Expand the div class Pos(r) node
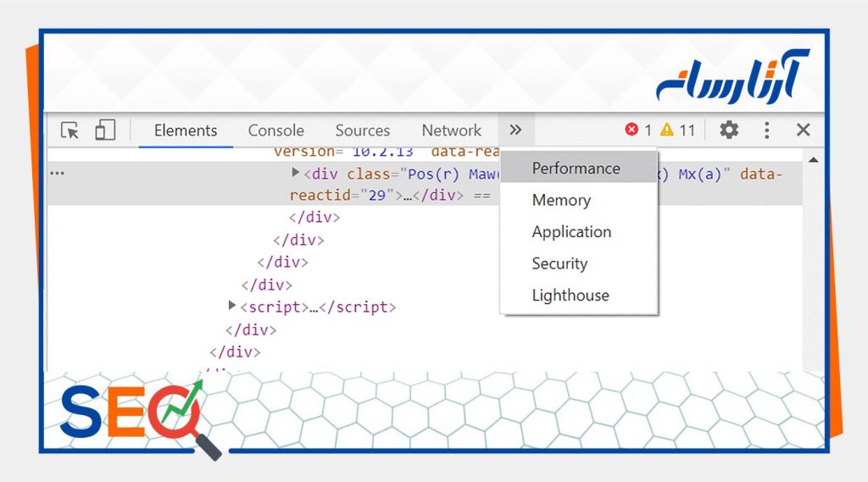Screen dimensions: 868x482 point(296,173)
